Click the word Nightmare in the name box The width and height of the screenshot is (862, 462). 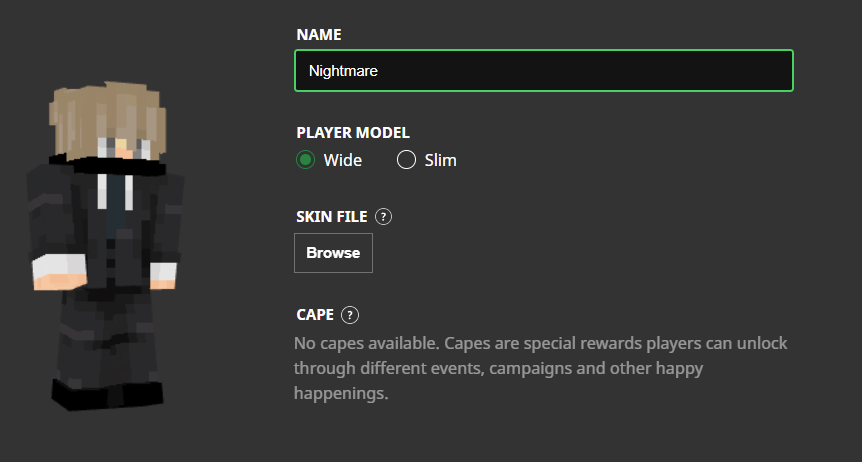pyautogui.click(x=343, y=71)
